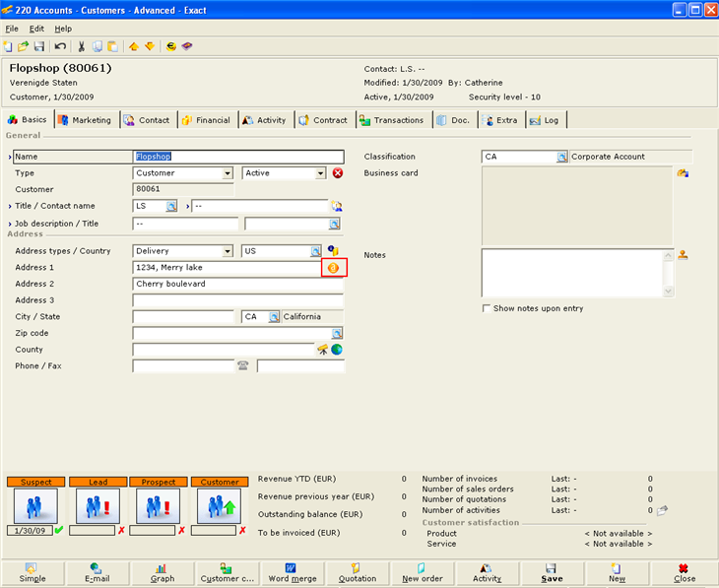719x588 pixels.
Task: Enable Show notes upon entry checkbox
Action: pyautogui.click(x=487, y=308)
